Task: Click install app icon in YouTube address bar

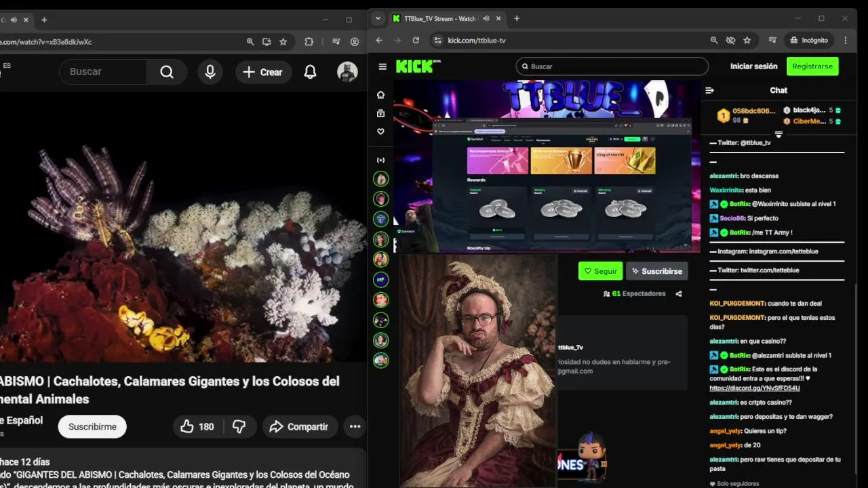Action: (x=267, y=42)
